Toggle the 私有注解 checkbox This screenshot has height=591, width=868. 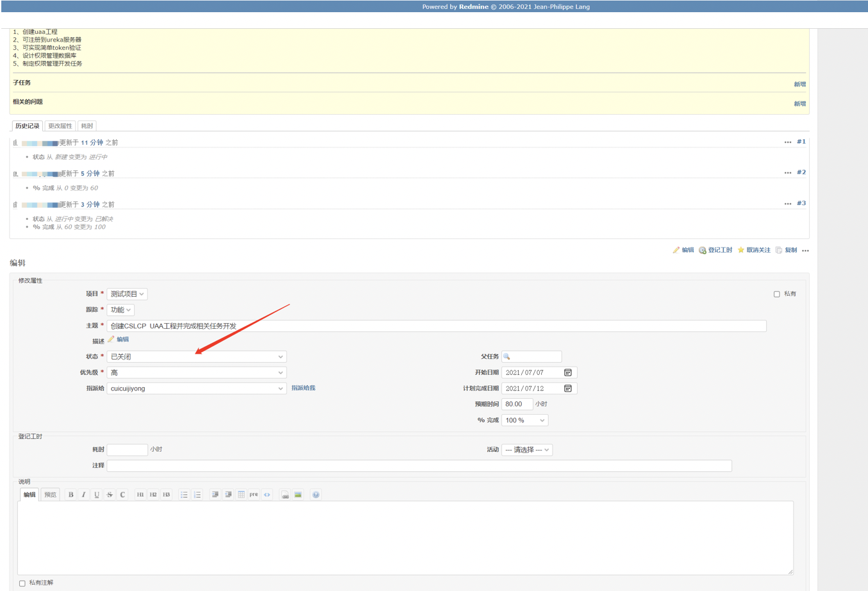(x=22, y=583)
